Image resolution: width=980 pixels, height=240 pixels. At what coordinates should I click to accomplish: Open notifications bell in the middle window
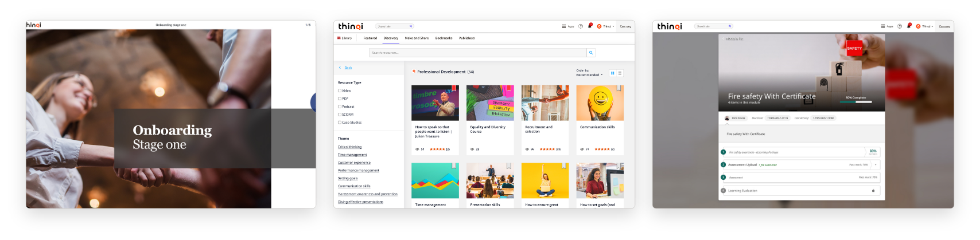point(589,26)
